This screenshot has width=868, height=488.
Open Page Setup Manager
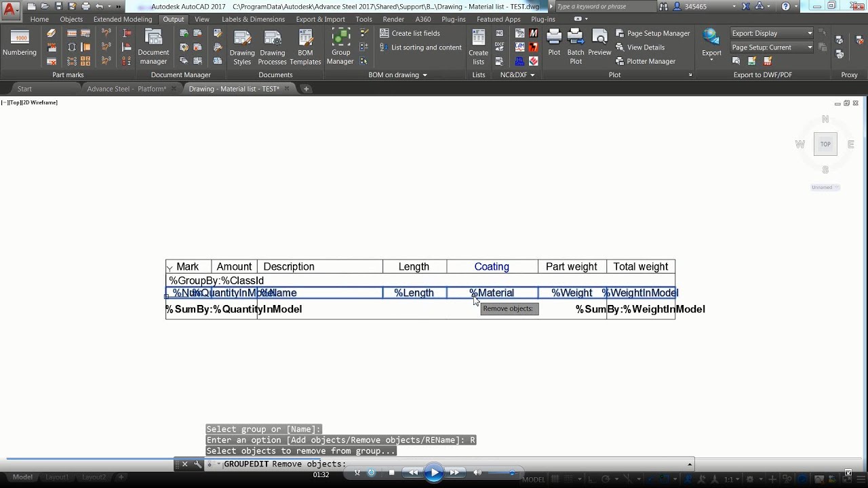pyautogui.click(x=652, y=33)
